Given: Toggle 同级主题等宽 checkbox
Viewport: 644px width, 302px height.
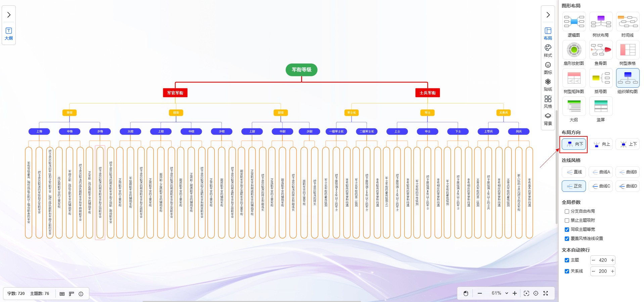Looking at the screenshot, I should (567, 229).
